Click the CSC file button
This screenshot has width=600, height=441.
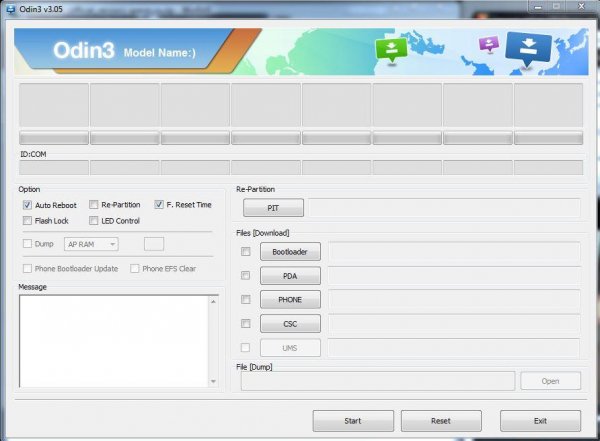click(x=290, y=323)
